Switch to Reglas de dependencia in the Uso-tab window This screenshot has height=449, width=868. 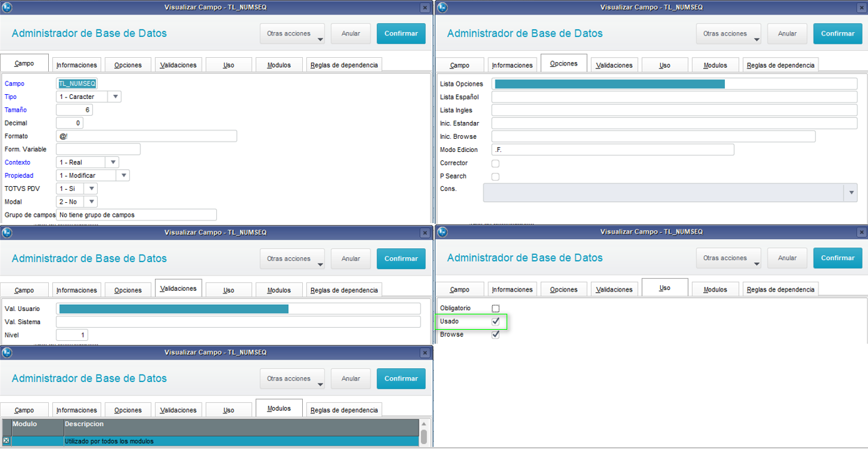(780, 289)
